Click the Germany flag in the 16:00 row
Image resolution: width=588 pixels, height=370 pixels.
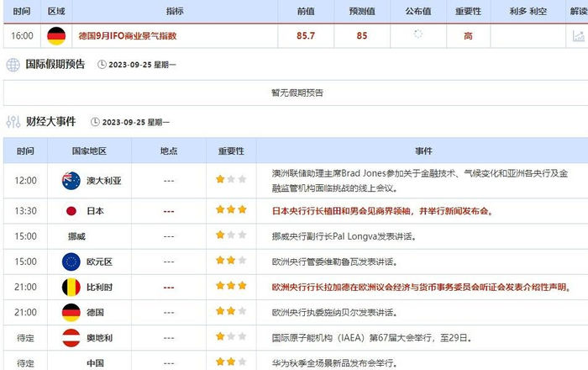[56, 35]
